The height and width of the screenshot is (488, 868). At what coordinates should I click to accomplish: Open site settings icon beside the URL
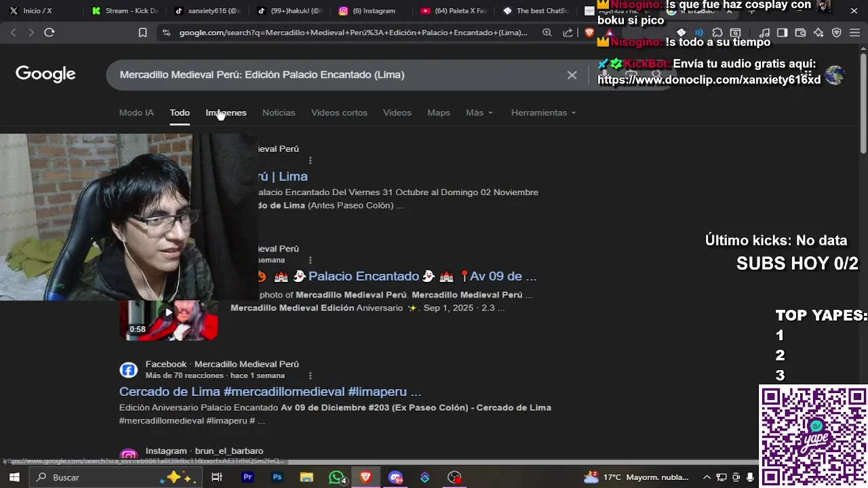[165, 33]
